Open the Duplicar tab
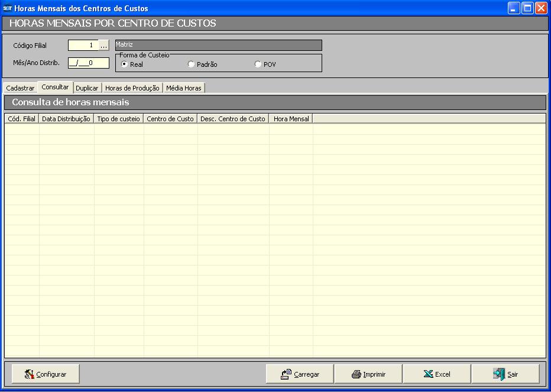This screenshot has width=551, height=392. point(87,88)
